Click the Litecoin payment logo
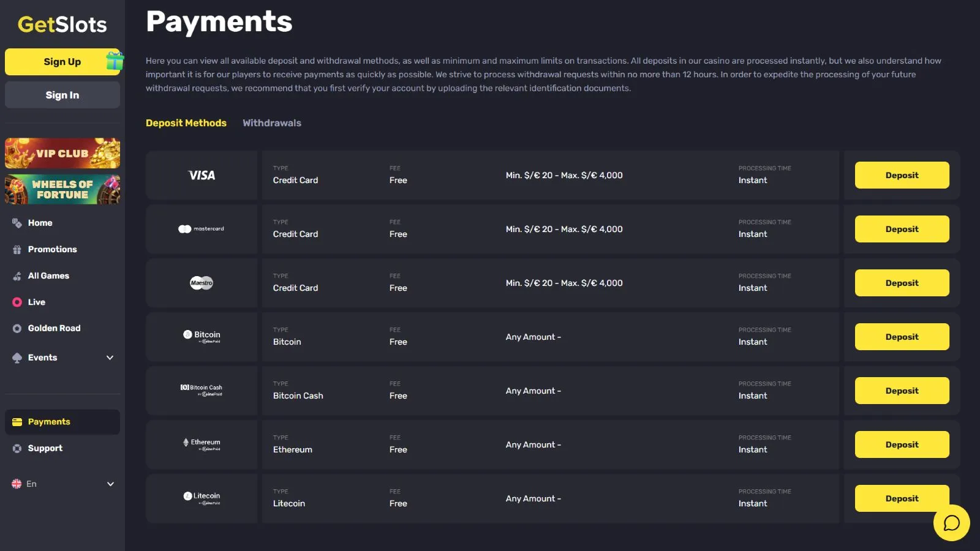The width and height of the screenshot is (980, 551). [x=202, y=498]
